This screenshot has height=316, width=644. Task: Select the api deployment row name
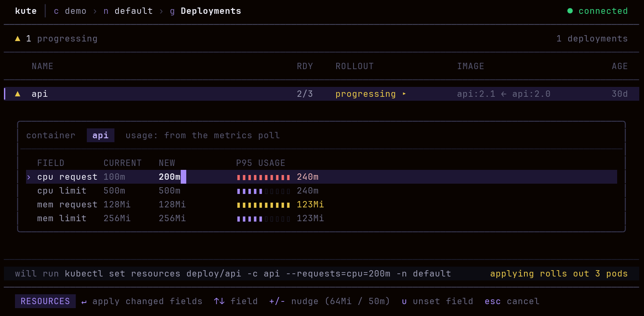[39, 94]
